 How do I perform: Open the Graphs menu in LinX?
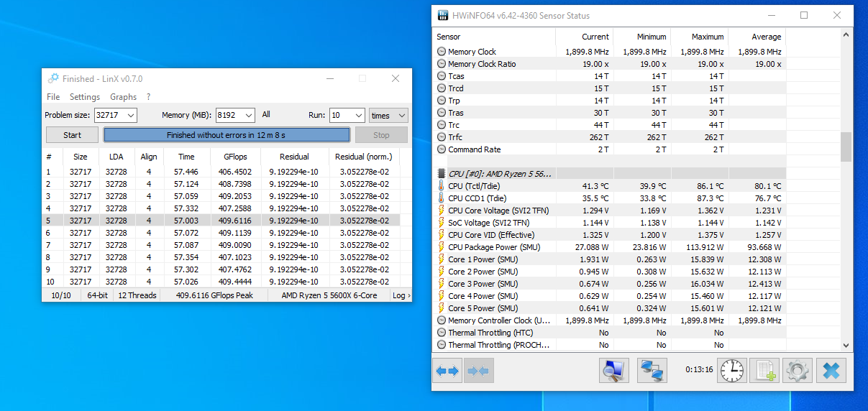coord(123,97)
